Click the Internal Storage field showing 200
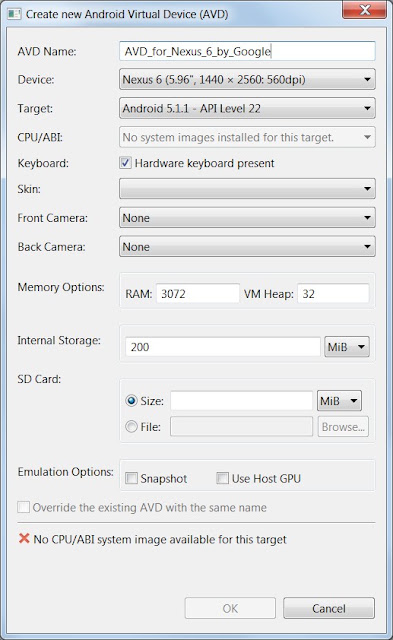393x640 pixels. pos(223,347)
